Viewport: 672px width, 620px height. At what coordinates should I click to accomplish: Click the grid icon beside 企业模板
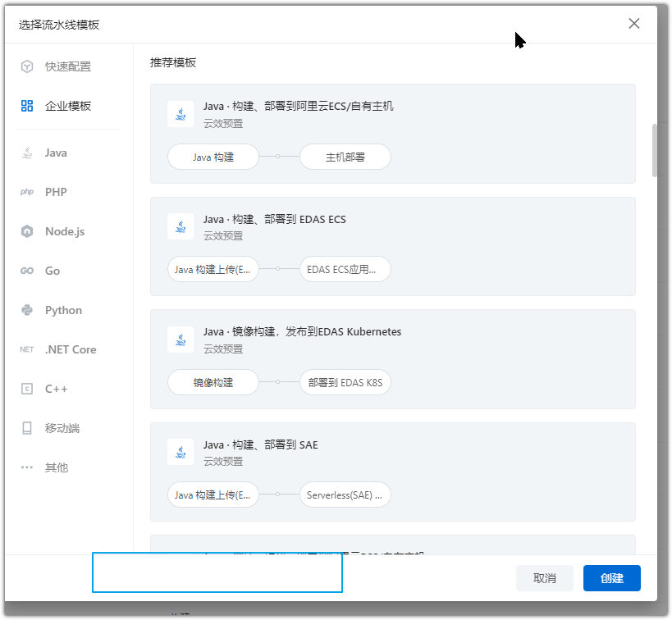click(27, 106)
